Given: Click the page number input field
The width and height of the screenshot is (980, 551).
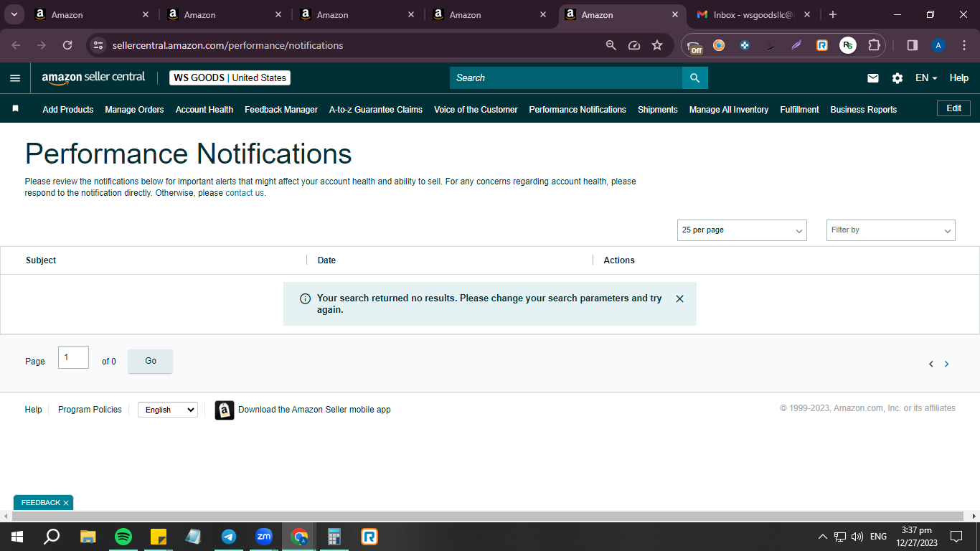Looking at the screenshot, I should [x=73, y=357].
